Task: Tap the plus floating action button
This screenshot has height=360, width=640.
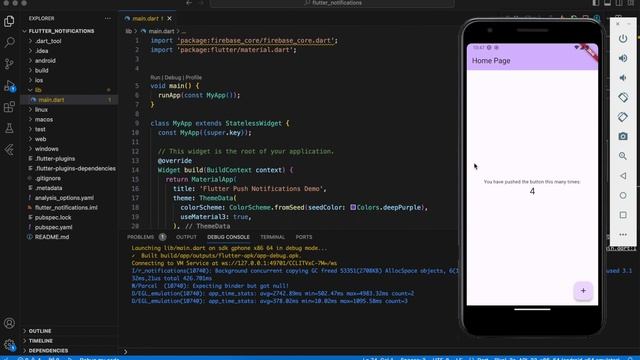Action: 583,291
